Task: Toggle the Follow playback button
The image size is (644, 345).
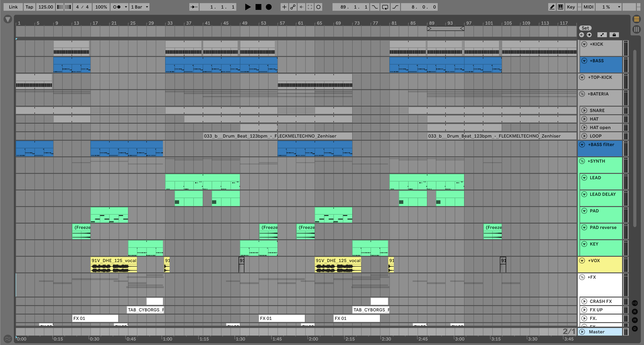Action: [194, 7]
